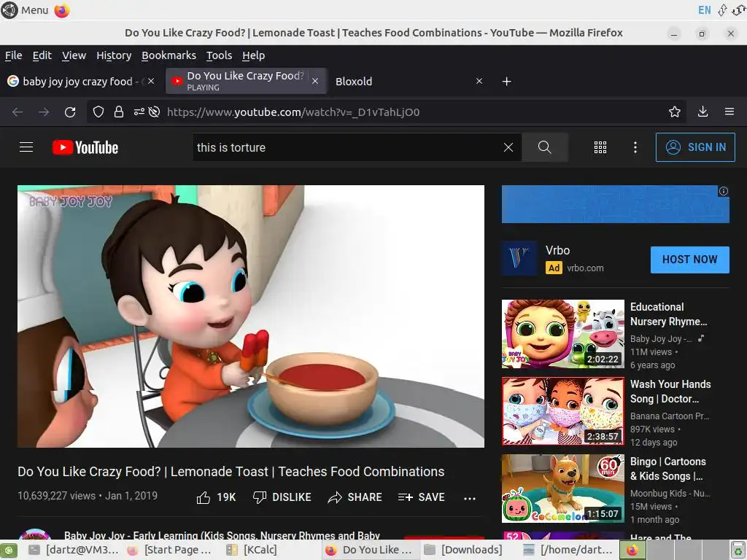Open the View menu
This screenshot has width=747, height=560.
tap(74, 55)
